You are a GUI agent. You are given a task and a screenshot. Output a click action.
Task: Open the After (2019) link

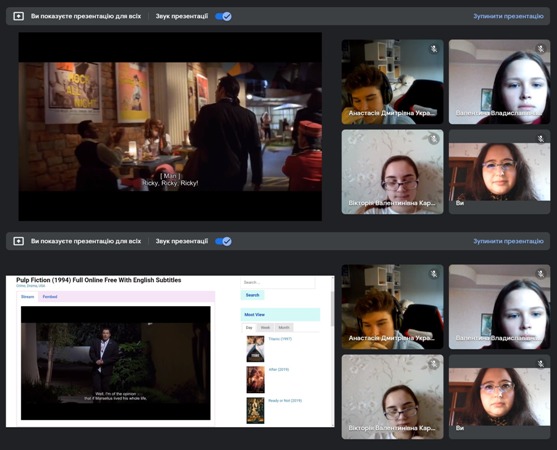coord(278,370)
